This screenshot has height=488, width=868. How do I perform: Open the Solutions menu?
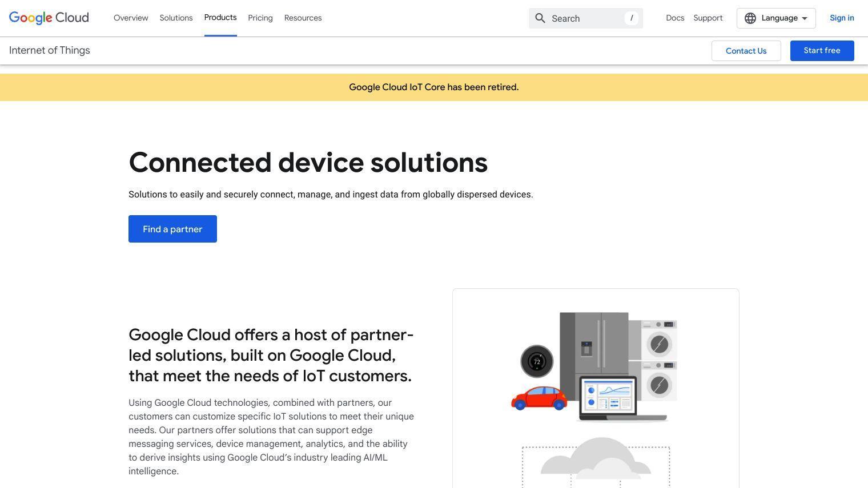coord(176,18)
